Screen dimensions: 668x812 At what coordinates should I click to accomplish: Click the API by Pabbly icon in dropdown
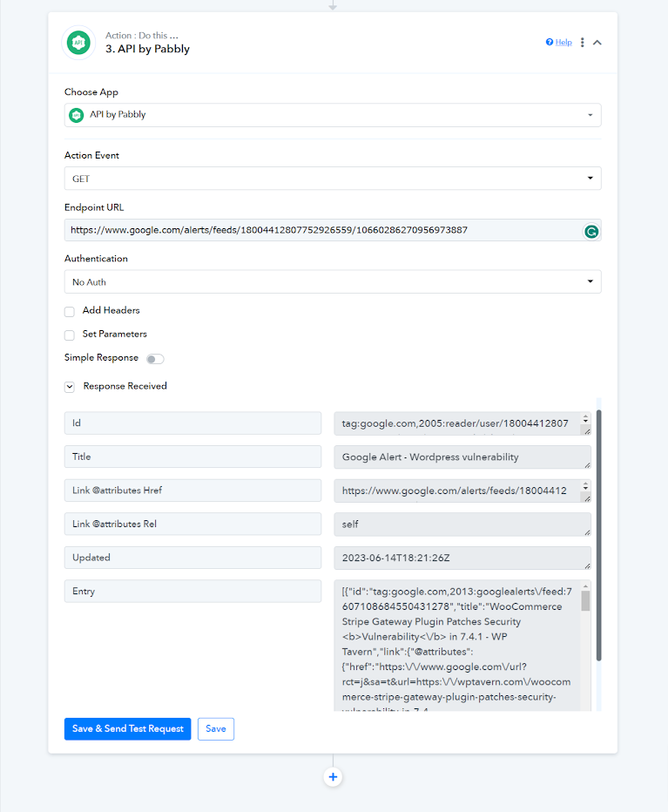pos(77,115)
